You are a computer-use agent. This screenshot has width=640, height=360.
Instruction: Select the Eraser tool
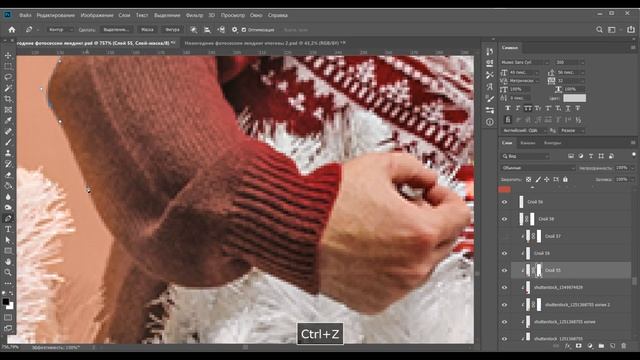tap(8, 175)
